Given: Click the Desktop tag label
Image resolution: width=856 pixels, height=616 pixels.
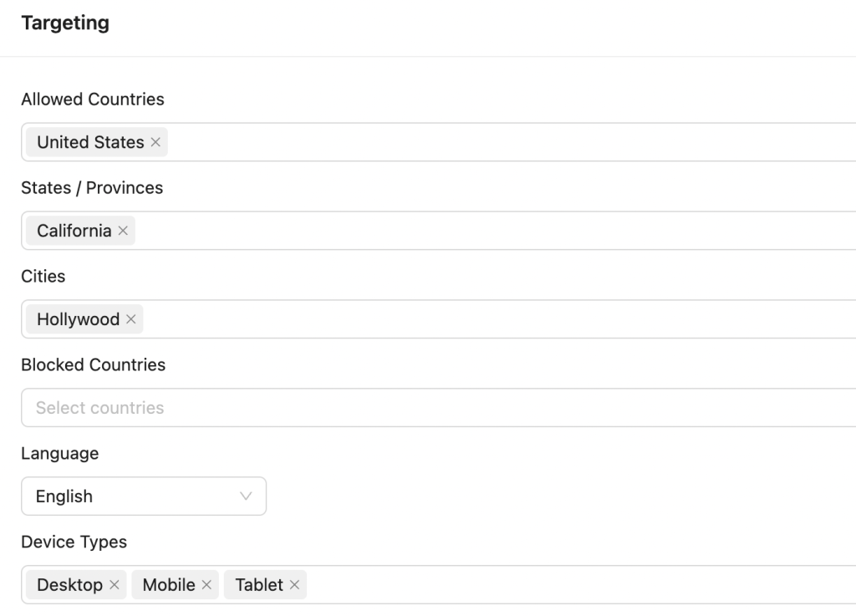Looking at the screenshot, I should click(x=69, y=585).
